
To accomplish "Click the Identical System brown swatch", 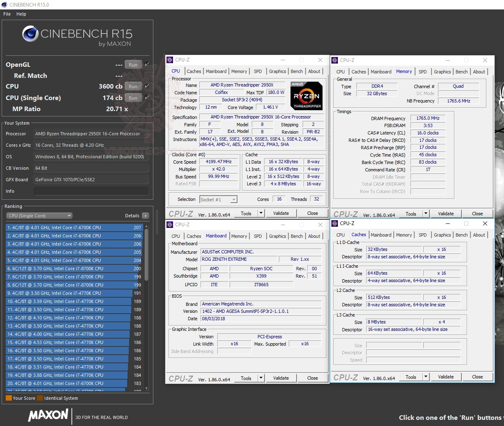I will point(40,398).
